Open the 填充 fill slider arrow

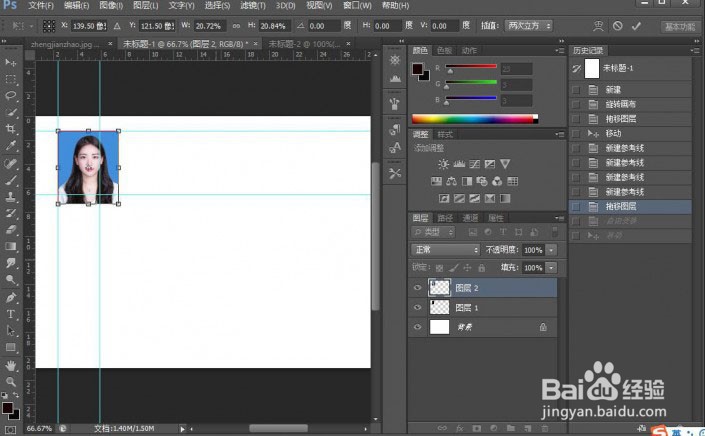(551, 268)
